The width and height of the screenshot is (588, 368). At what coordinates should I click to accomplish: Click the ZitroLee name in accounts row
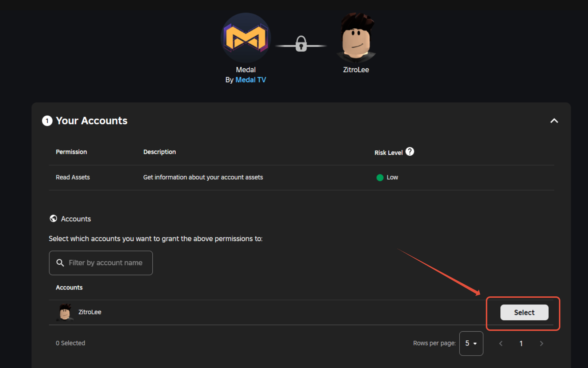[x=90, y=312]
